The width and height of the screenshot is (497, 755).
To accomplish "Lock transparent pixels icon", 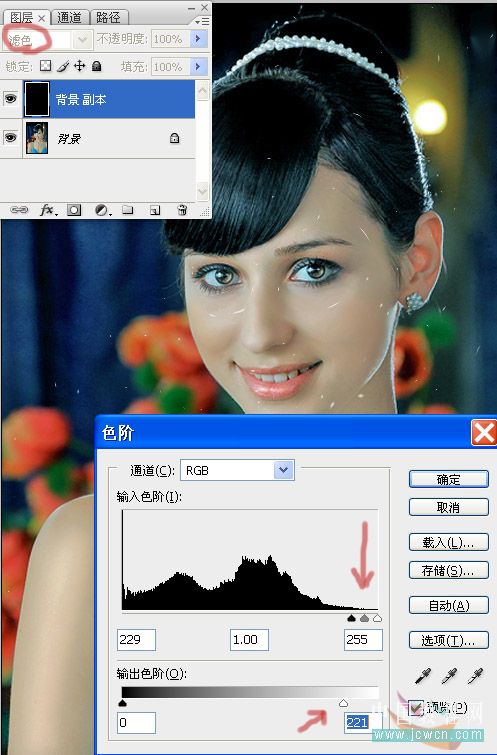I will coord(45,65).
